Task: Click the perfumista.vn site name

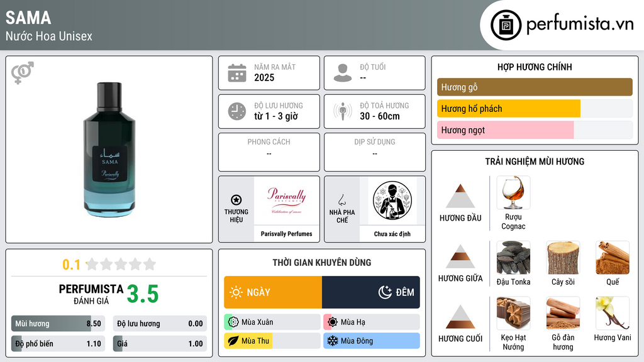Action: 580,25
